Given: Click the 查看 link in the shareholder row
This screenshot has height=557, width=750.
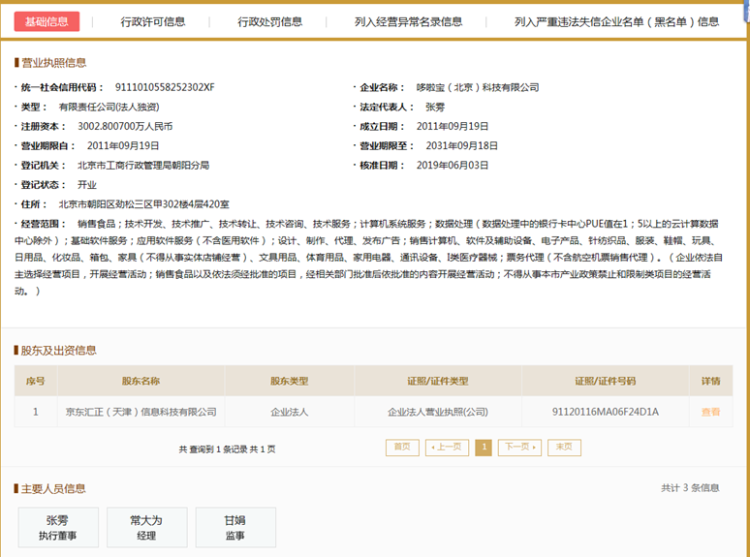Looking at the screenshot, I should [x=710, y=411].
